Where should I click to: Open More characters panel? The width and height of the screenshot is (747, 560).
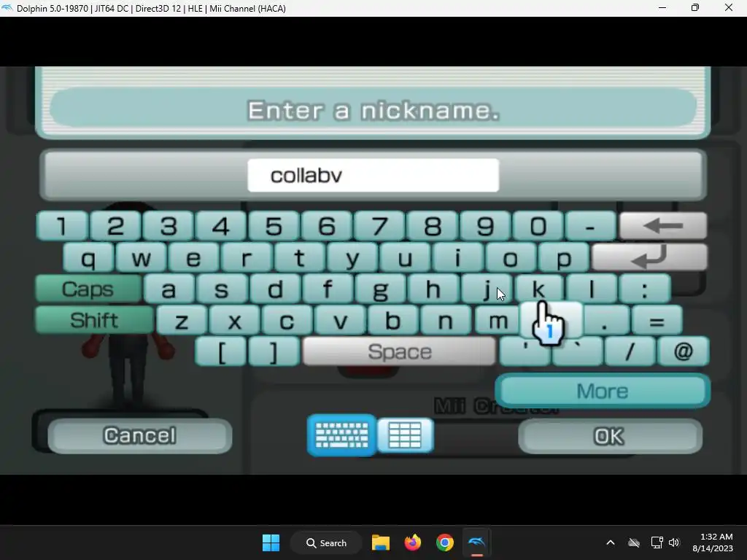pos(603,391)
